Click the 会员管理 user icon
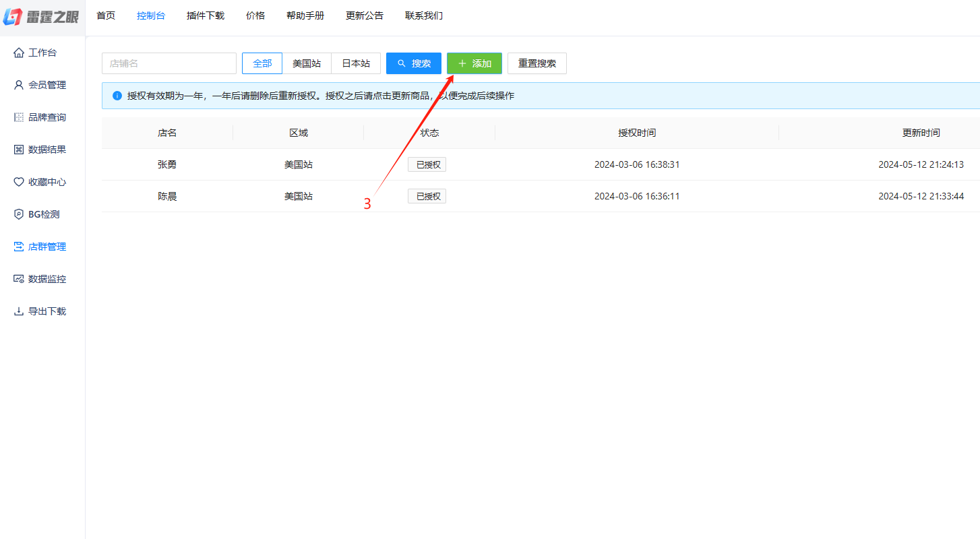 pyautogui.click(x=19, y=85)
